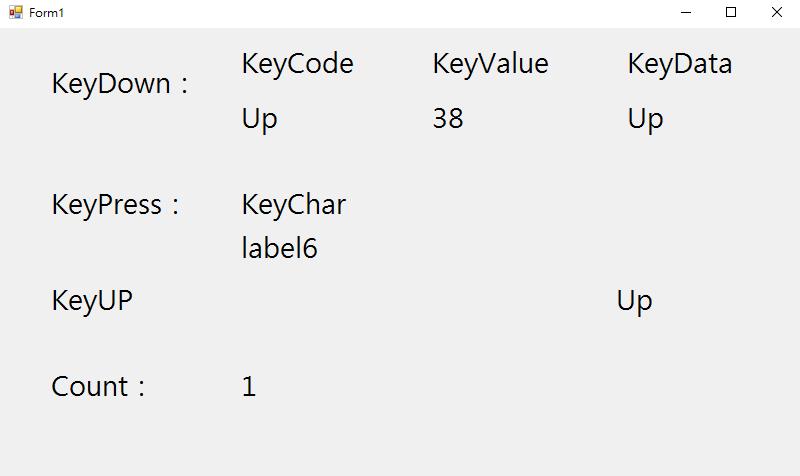Click the KeyDown label
This screenshot has height=476, width=800.
point(120,84)
